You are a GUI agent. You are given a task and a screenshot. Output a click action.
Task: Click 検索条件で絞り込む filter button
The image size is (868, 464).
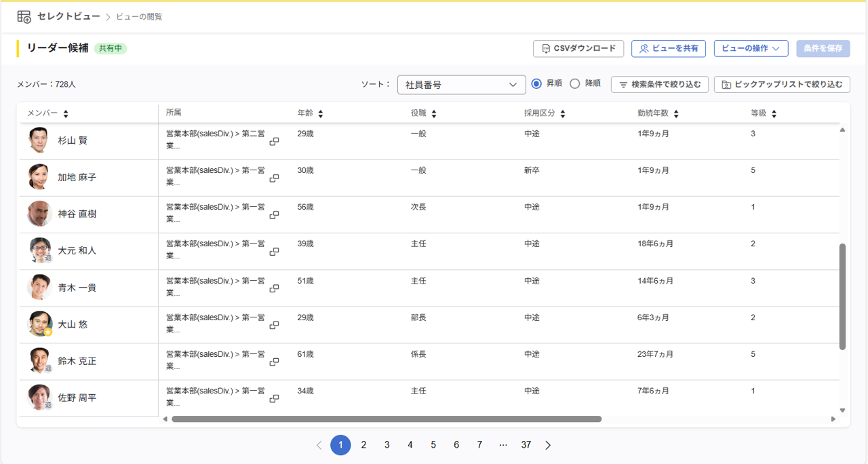660,85
